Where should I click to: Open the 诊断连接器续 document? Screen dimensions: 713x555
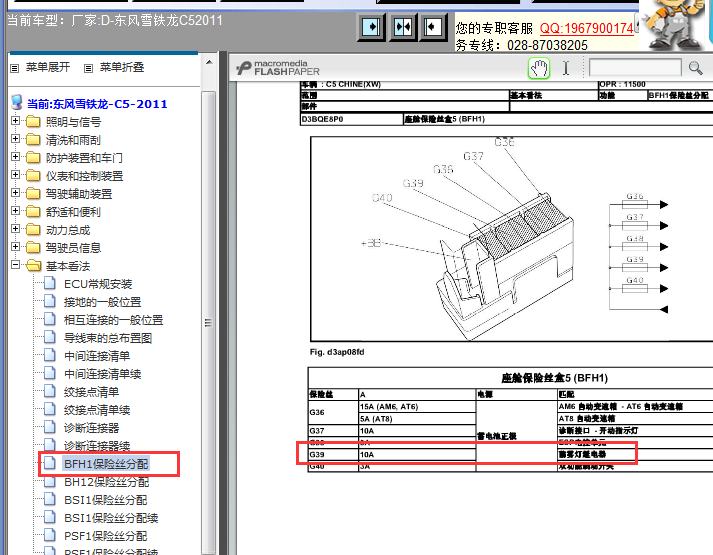[x=97, y=446]
